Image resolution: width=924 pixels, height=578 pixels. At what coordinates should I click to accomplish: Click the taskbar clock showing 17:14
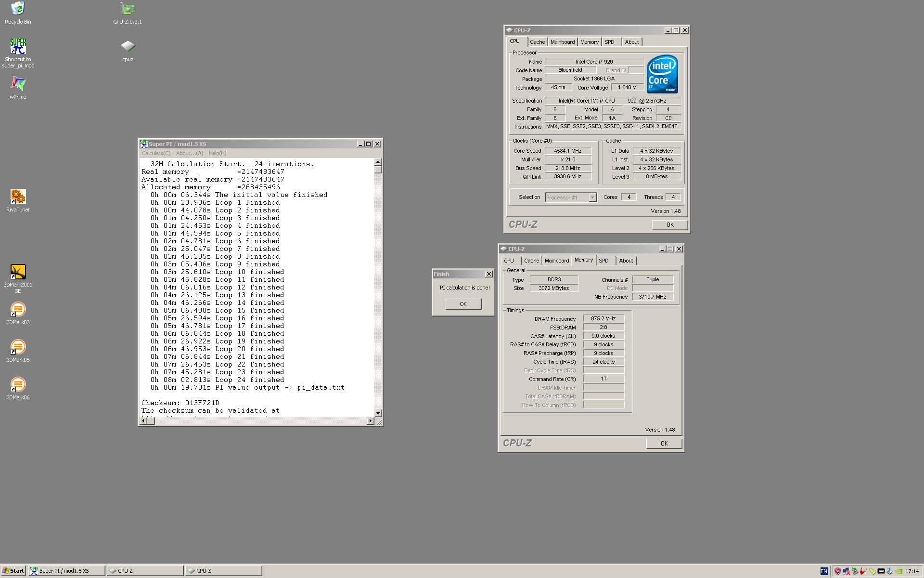point(912,571)
